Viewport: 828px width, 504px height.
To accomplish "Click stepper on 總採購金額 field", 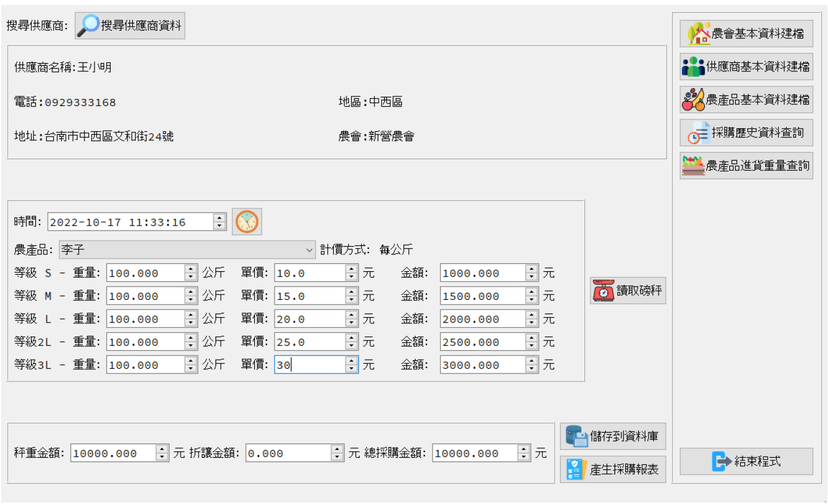I will pos(524,453).
